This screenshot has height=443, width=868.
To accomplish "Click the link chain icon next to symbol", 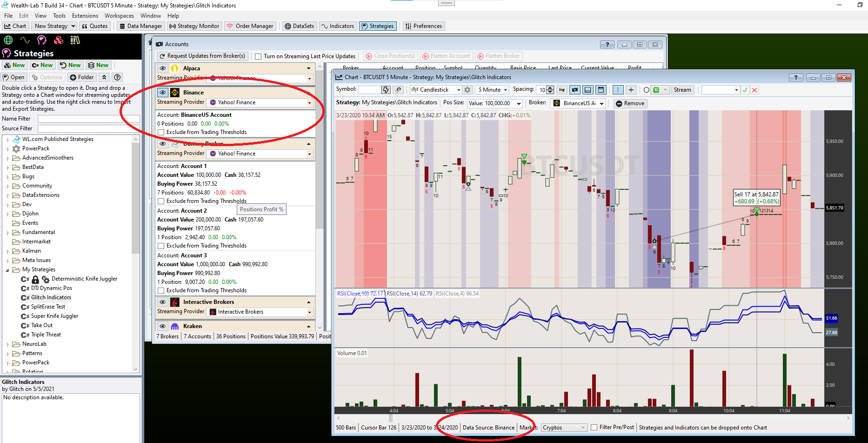I will click(x=398, y=90).
